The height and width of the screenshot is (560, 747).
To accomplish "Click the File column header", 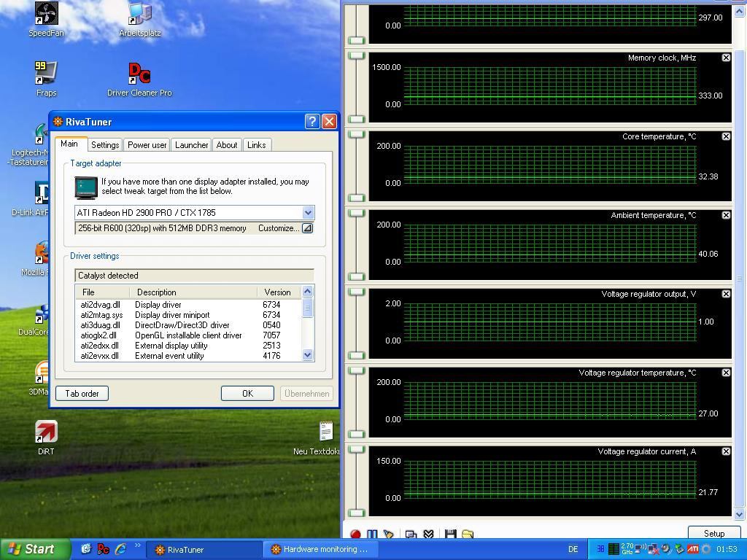I will click(102, 292).
